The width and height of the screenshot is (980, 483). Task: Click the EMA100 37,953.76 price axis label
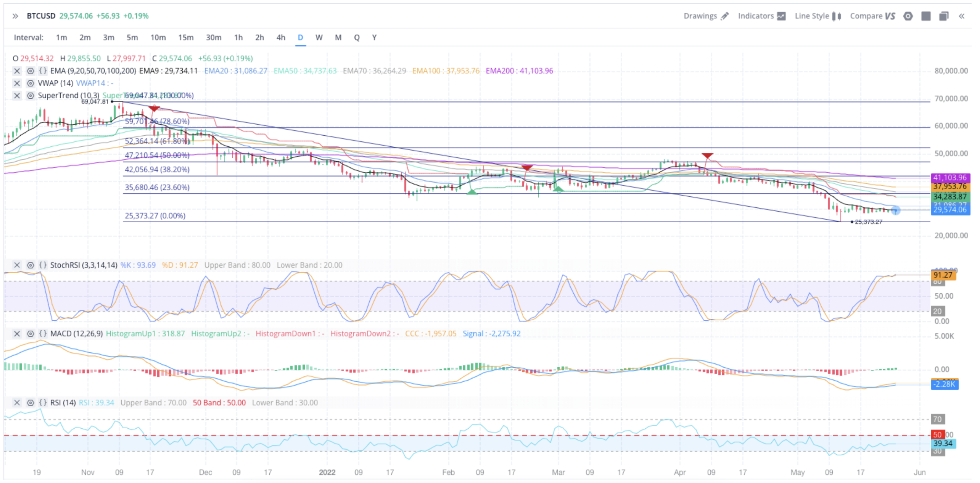(x=949, y=186)
